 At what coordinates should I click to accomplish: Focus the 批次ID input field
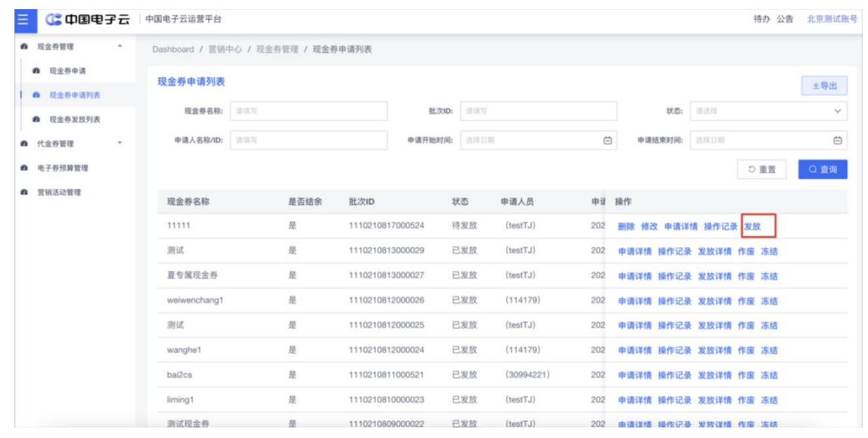pos(539,111)
